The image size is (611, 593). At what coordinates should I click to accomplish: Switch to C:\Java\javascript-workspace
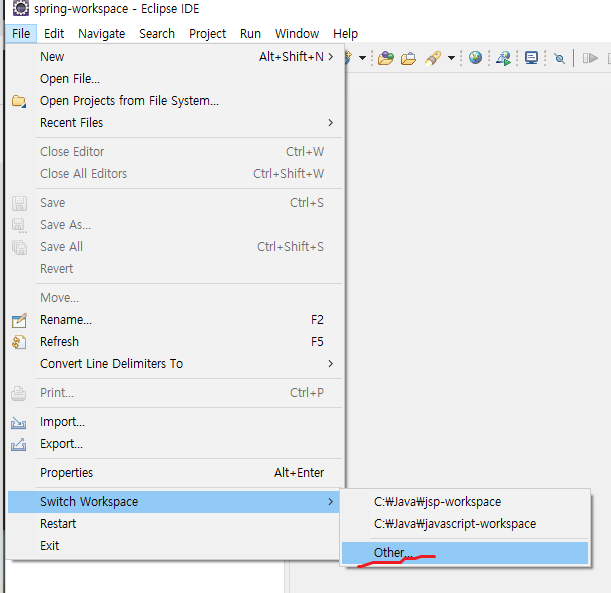(465, 524)
